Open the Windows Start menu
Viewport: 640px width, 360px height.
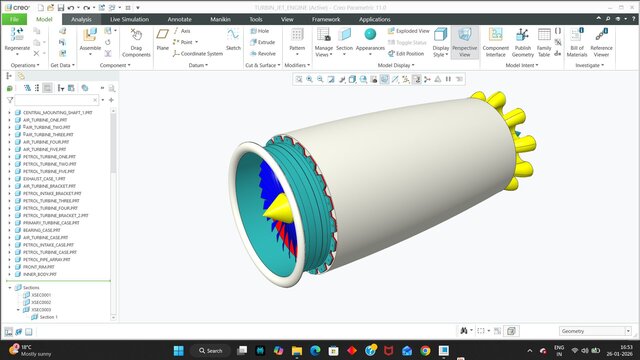click(179, 351)
